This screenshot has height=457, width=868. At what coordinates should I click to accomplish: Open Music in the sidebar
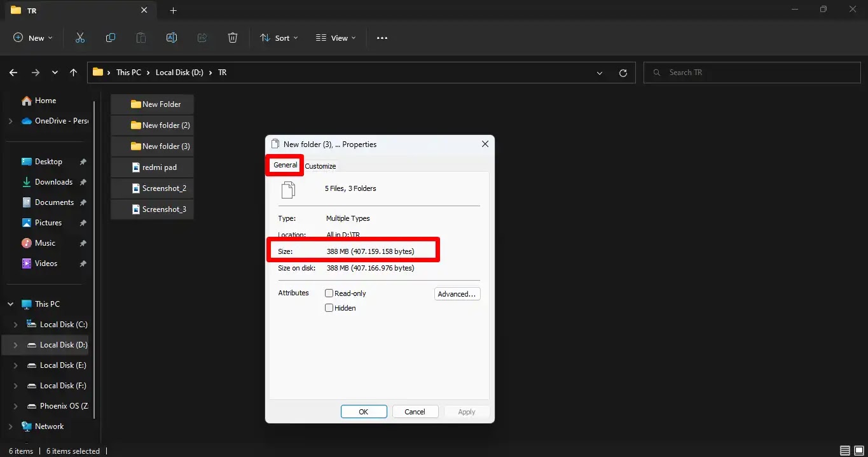coord(45,243)
